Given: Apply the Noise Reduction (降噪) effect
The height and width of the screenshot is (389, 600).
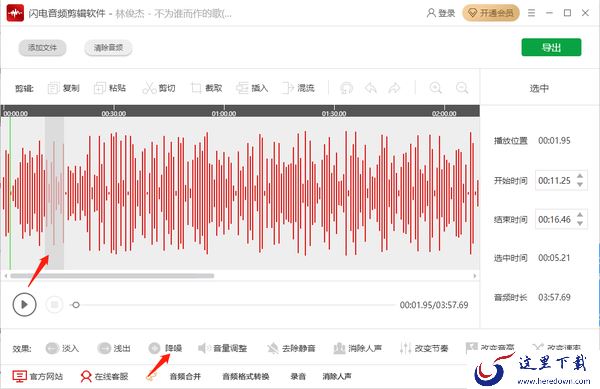Looking at the screenshot, I should 165,348.
